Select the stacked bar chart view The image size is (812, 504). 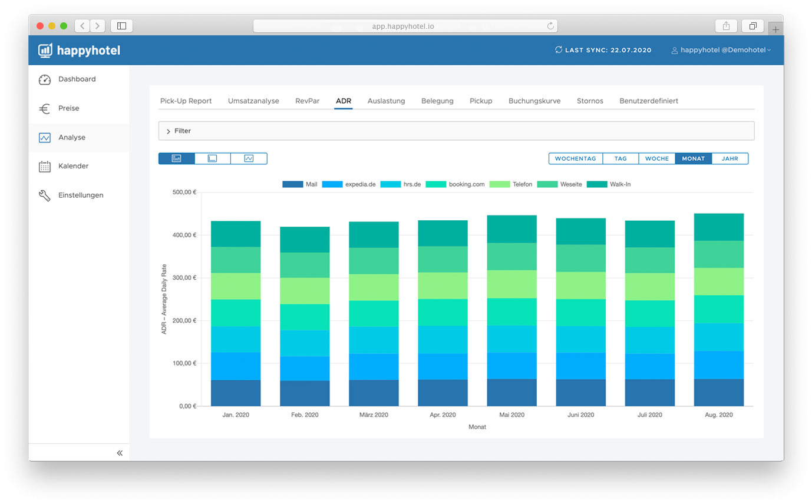(x=176, y=158)
